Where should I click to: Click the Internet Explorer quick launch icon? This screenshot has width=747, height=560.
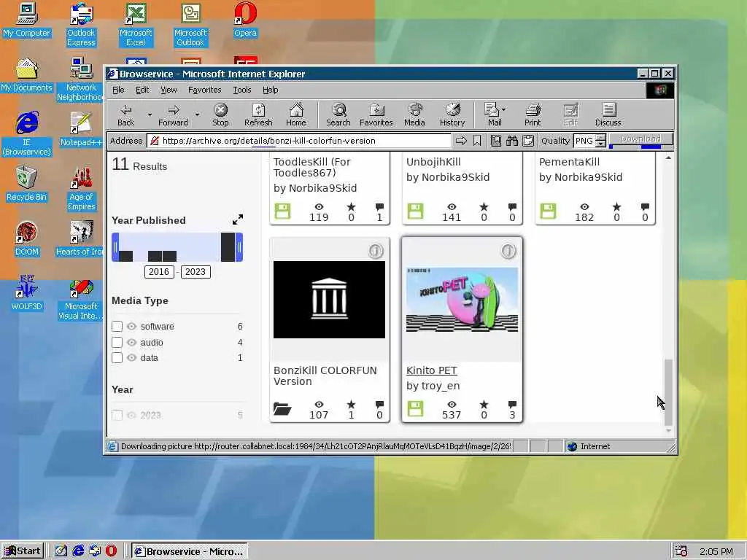(x=78, y=551)
